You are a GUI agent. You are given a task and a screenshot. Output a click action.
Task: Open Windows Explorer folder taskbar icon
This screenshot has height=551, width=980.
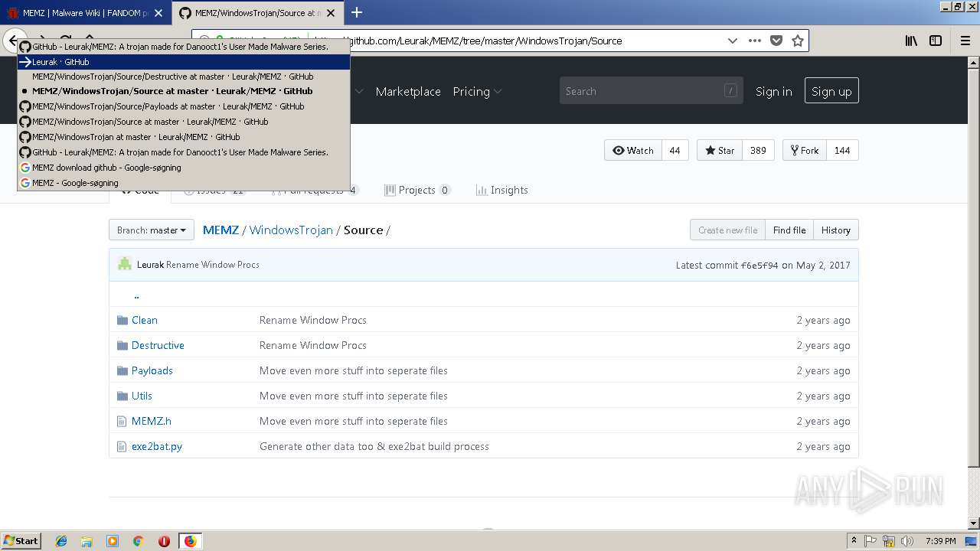[x=87, y=541]
